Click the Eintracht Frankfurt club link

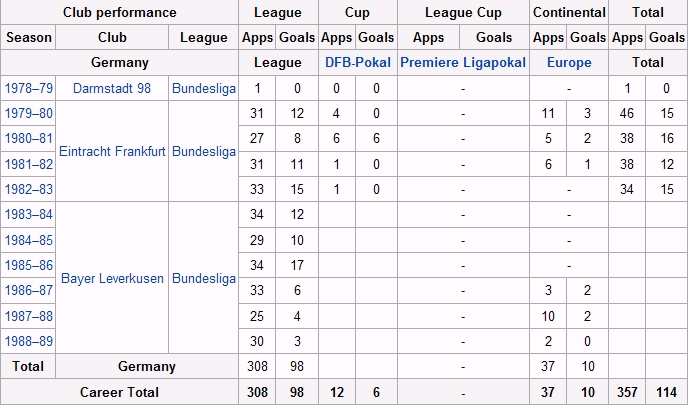pyautogui.click(x=112, y=152)
